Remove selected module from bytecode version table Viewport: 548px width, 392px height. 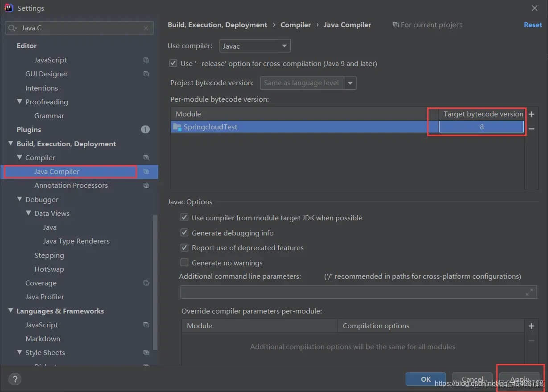(x=532, y=129)
